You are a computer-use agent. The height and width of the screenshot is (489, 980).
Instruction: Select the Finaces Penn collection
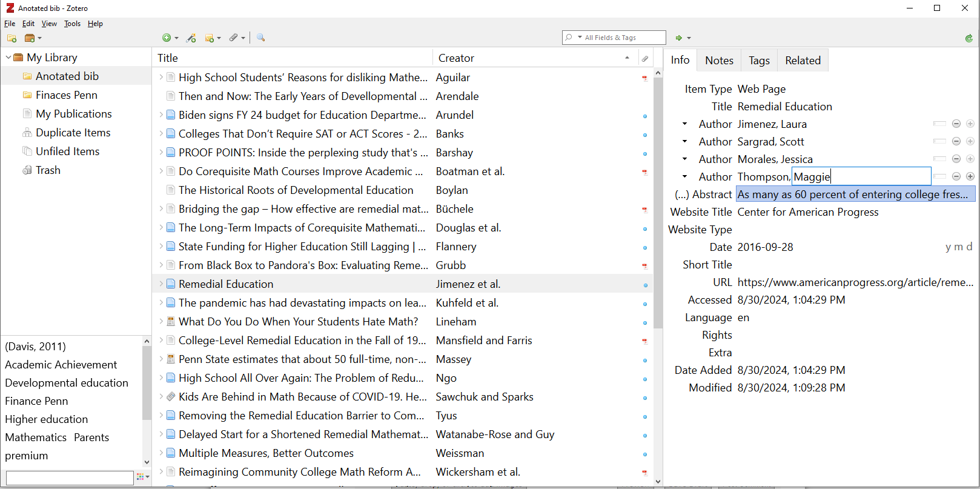point(66,95)
